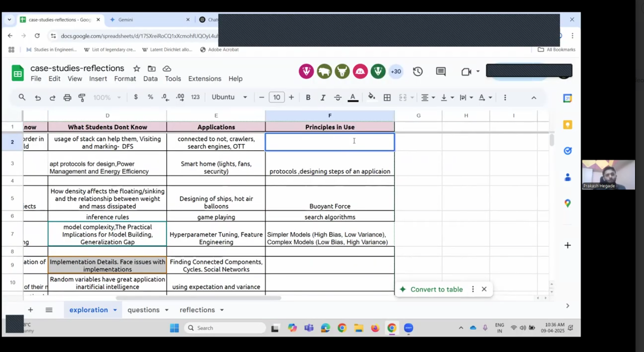
Task: Open the fill color picker
Action: pyautogui.click(x=371, y=98)
